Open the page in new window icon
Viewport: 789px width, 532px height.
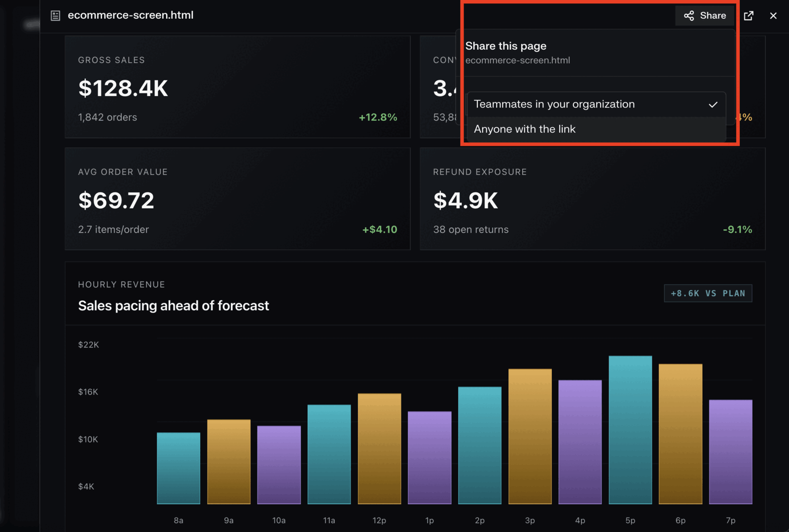[749, 16]
